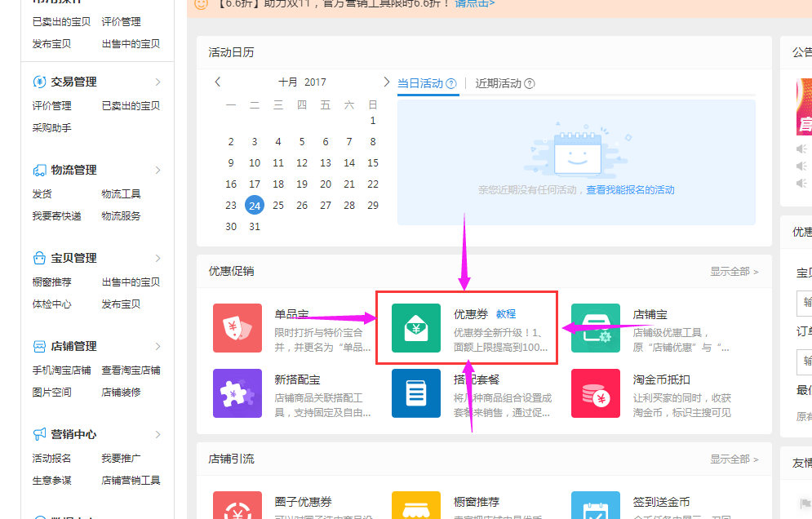Open 我要推广 in sidebar
The height and width of the screenshot is (519, 812).
[x=121, y=458]
